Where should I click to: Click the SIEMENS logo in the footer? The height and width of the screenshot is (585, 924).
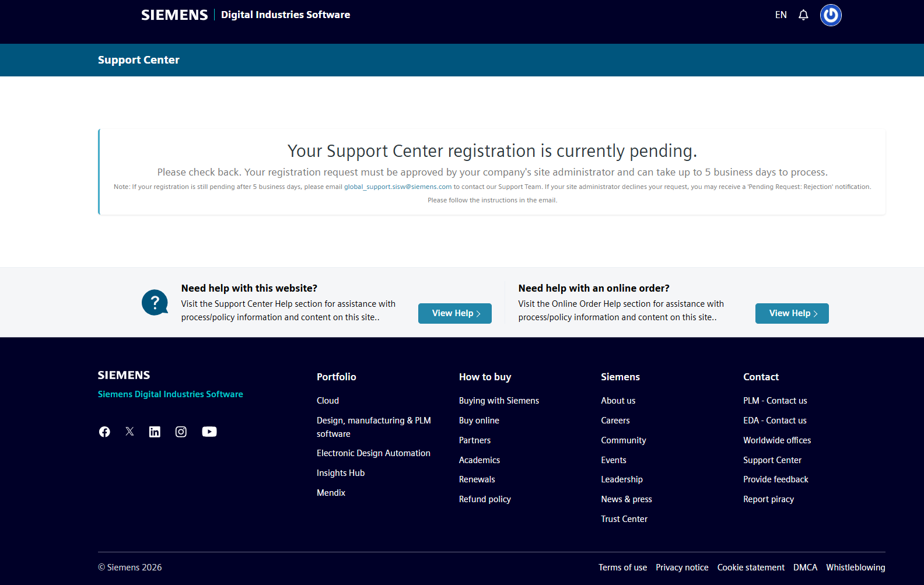124,375
